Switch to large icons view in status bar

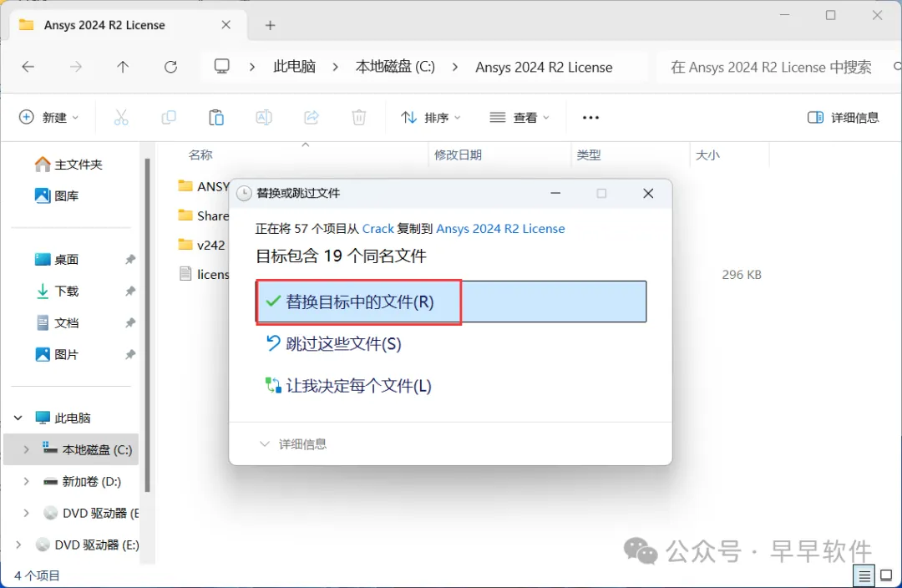point(886,575)
